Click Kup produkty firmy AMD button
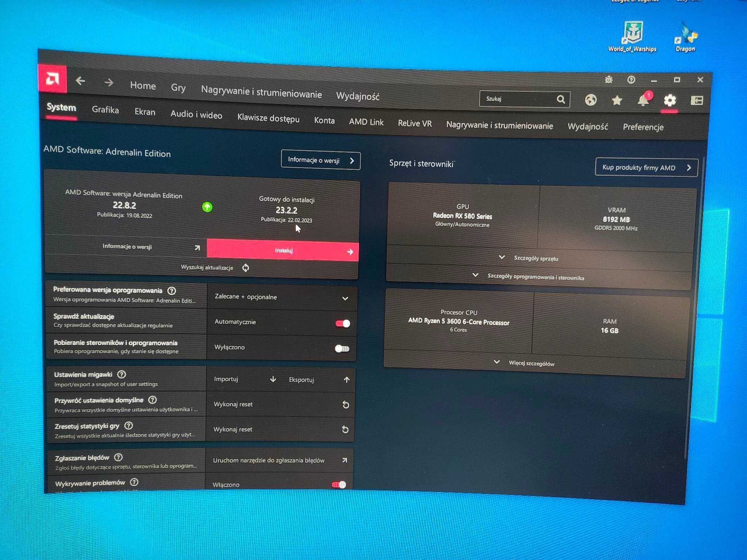Viewport: 747px width, 560px height. pos(646,167)
